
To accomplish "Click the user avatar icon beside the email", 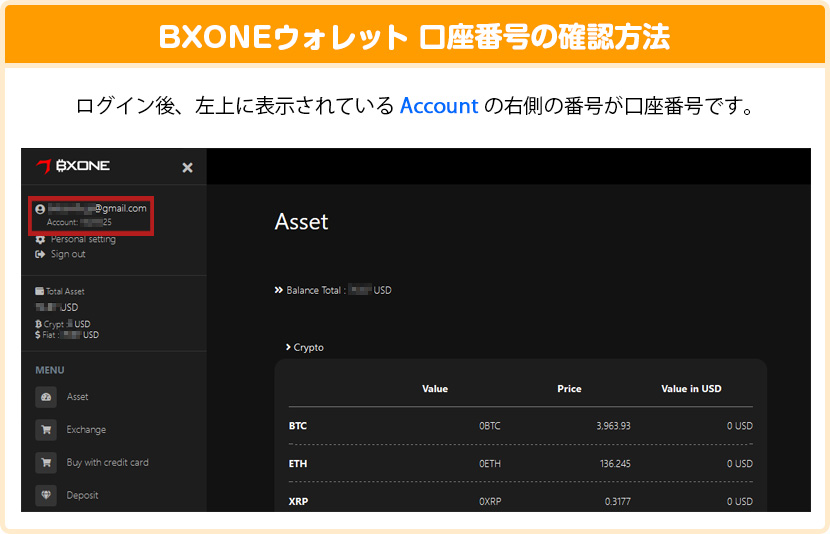I will coord(40,209).
